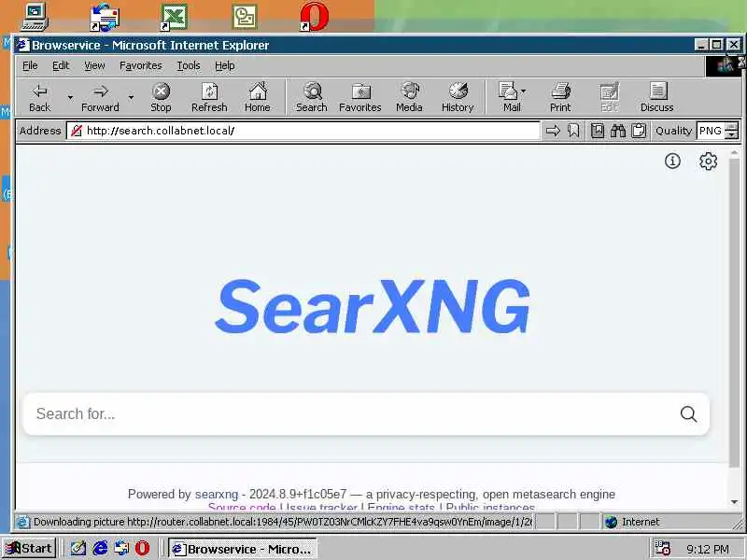The height and width of the screenshot is (560, 747).
Task: Open the Help menu
Action: (224, 65)
